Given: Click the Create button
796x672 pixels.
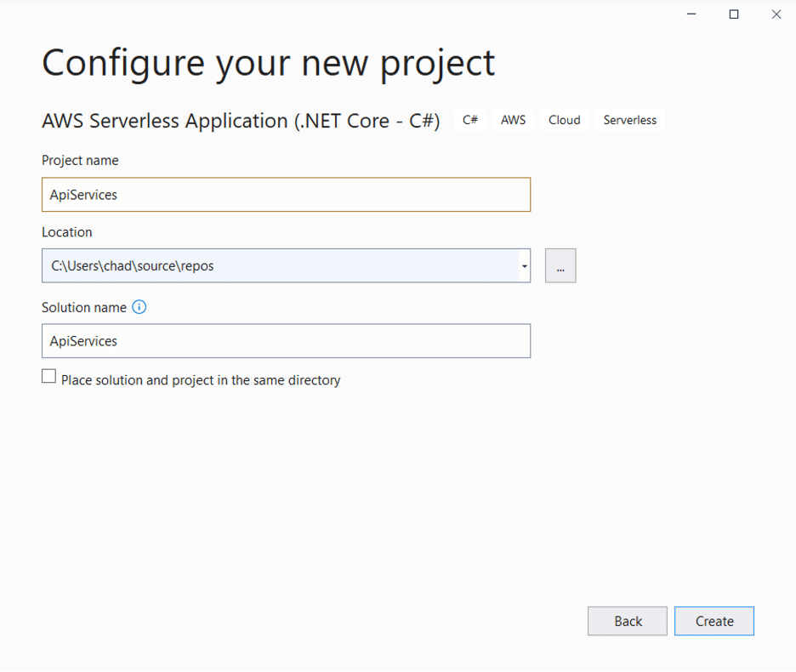Looking at the screenshot, I should (x=714, y=621).
